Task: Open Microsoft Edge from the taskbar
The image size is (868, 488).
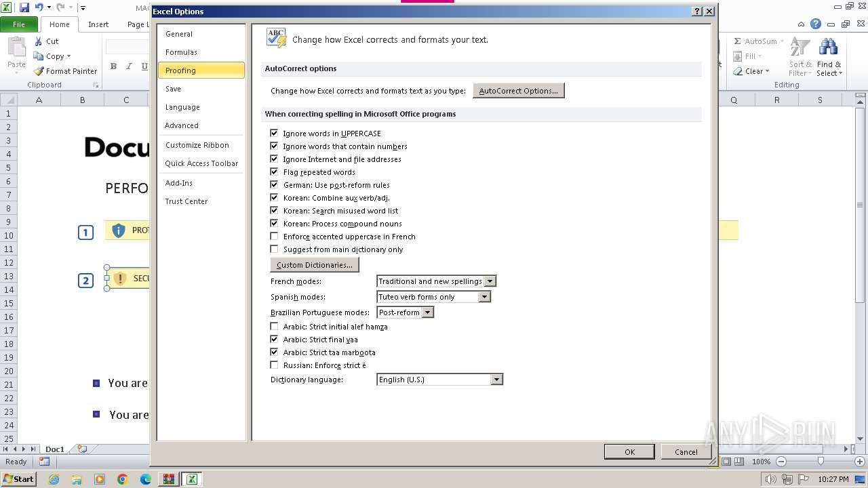Action: [x=145, y=479]
